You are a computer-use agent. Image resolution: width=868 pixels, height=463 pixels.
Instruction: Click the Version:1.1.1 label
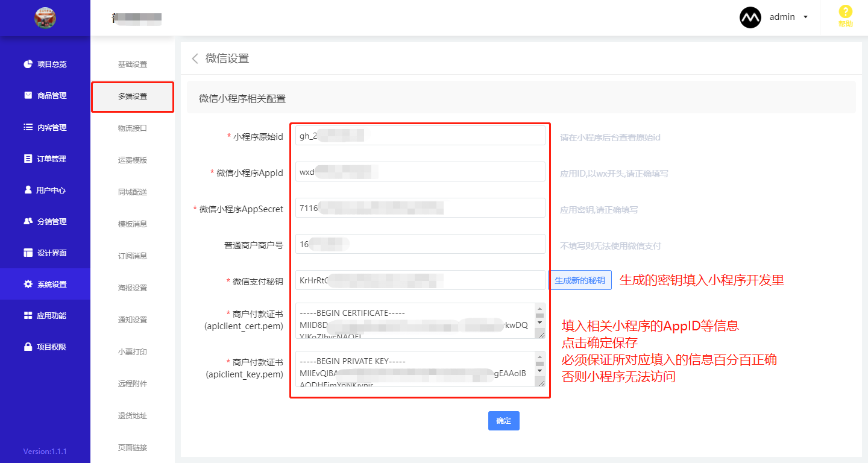pyautogui.click(x=45, y=451)
